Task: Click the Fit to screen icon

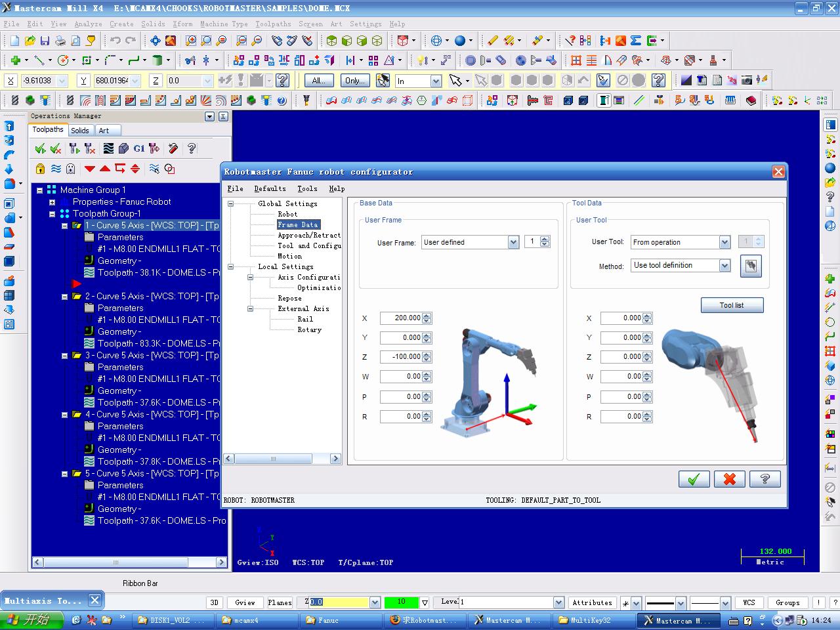Action: (156, 41)
